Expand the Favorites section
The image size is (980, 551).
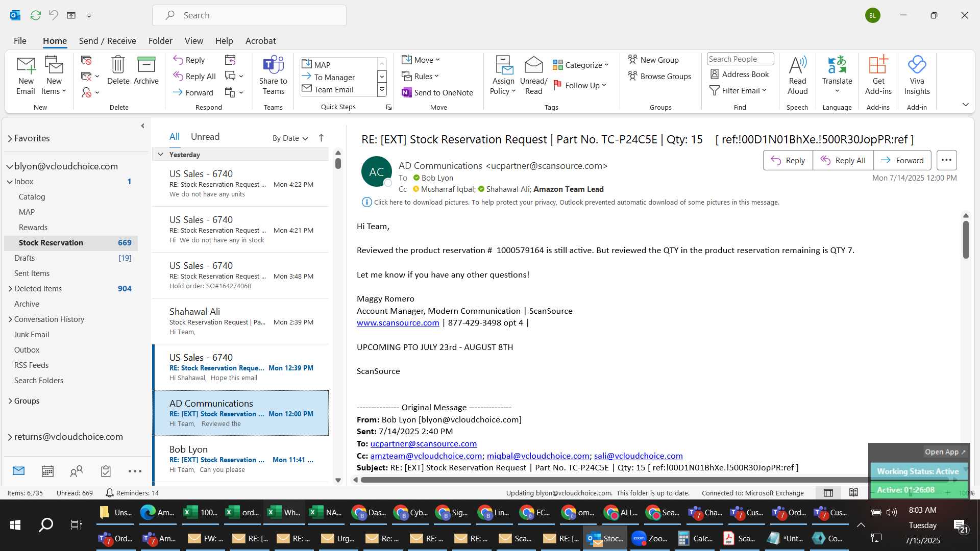pos(10,139)
